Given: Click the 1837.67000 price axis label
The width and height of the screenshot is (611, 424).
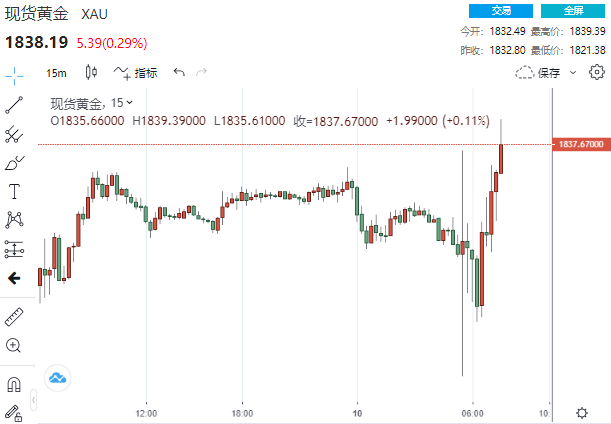Looking at the screenshot, I should (582, 144).
